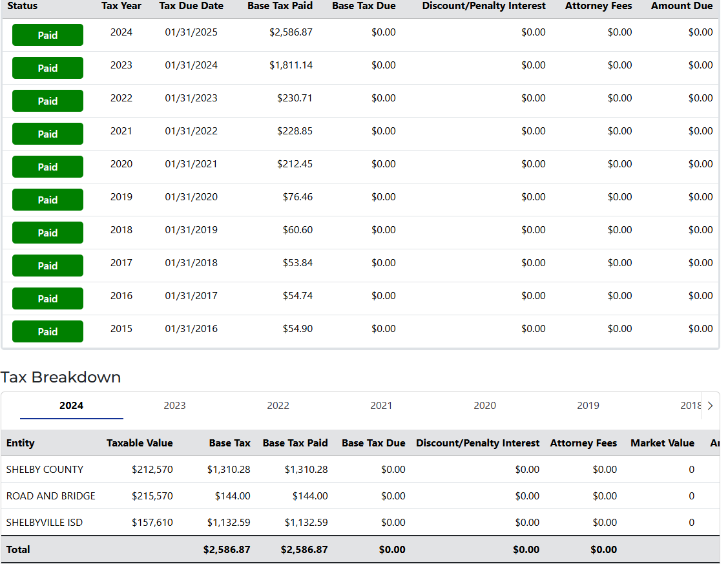Click the 2019 row Paid button
This screenshot has width=728, height=564.
(x=48, y=200)
